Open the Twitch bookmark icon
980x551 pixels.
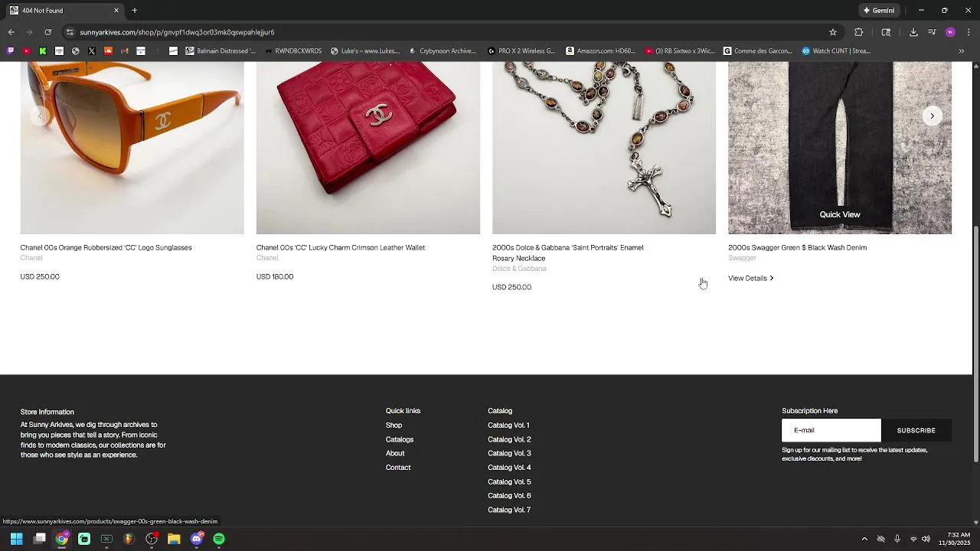coord(10,51)
